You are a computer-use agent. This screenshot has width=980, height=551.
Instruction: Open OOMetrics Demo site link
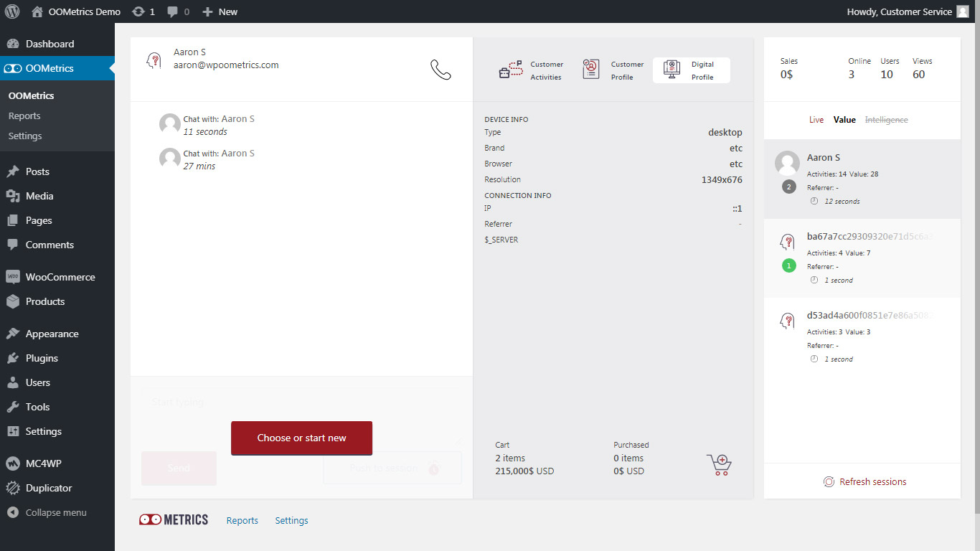click(x=76, y=11)
